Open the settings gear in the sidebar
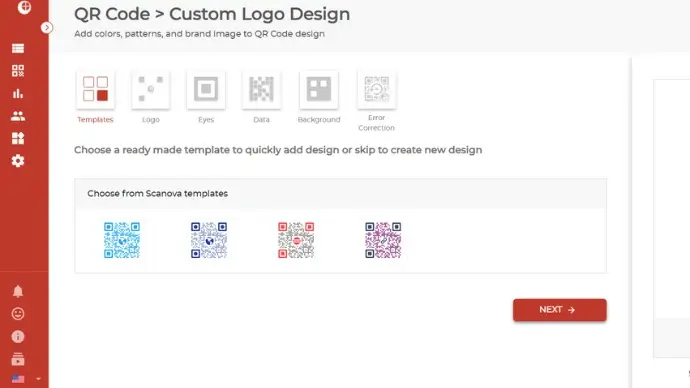Image resolution: width=690 pixels, height=388 pixels. coord(18,161)
